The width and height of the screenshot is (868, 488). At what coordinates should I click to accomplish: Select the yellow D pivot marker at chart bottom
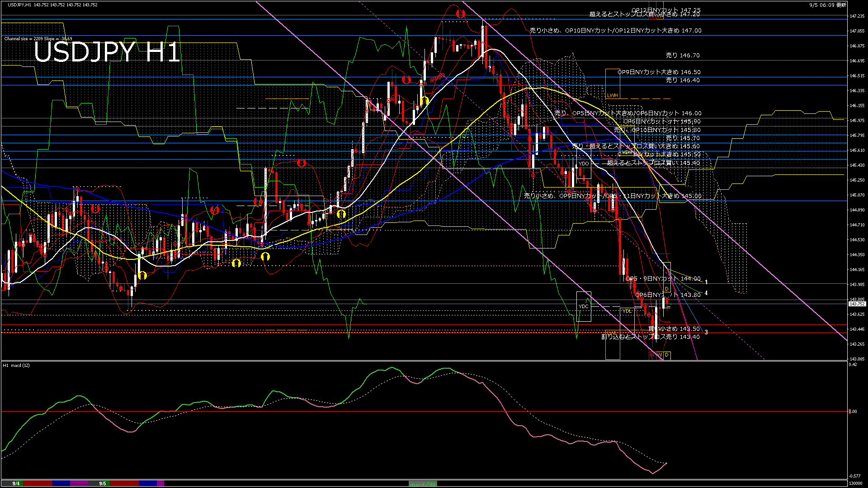[x=666, y=355]
